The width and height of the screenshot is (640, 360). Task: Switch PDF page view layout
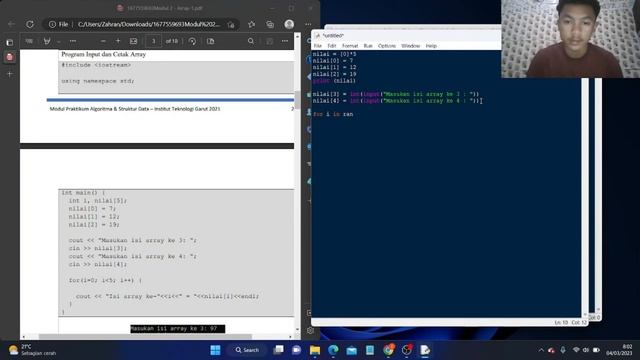point(211,41)
